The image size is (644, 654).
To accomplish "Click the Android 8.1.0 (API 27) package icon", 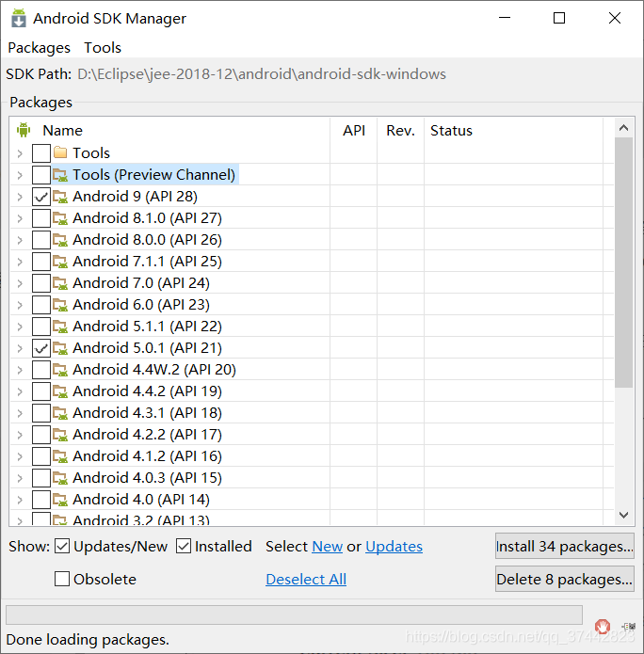I will tap(60, 218).
